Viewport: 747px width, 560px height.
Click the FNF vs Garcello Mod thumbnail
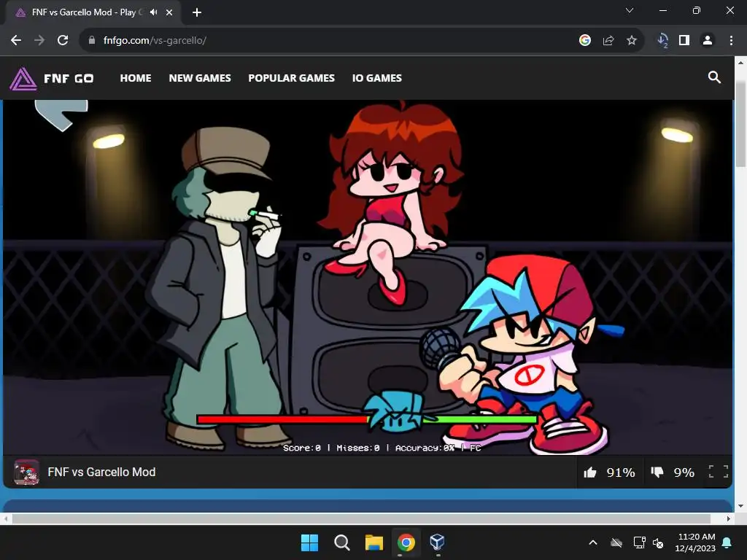[26, 472]
